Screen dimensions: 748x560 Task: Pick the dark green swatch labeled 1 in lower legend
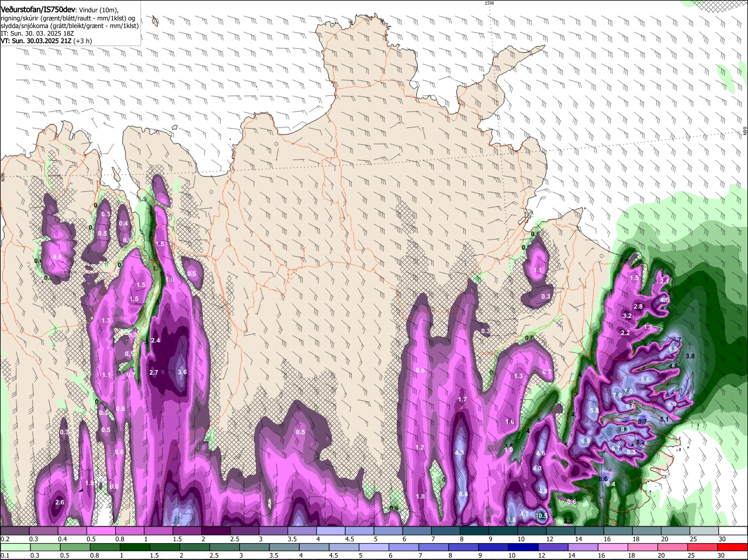tap(129, 547)
